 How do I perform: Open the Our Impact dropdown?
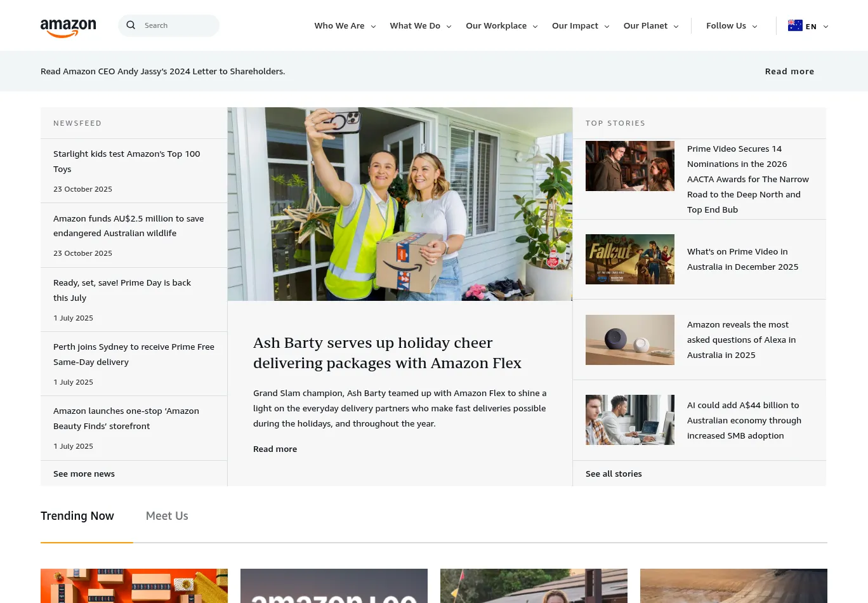click(x=580, y=26)
